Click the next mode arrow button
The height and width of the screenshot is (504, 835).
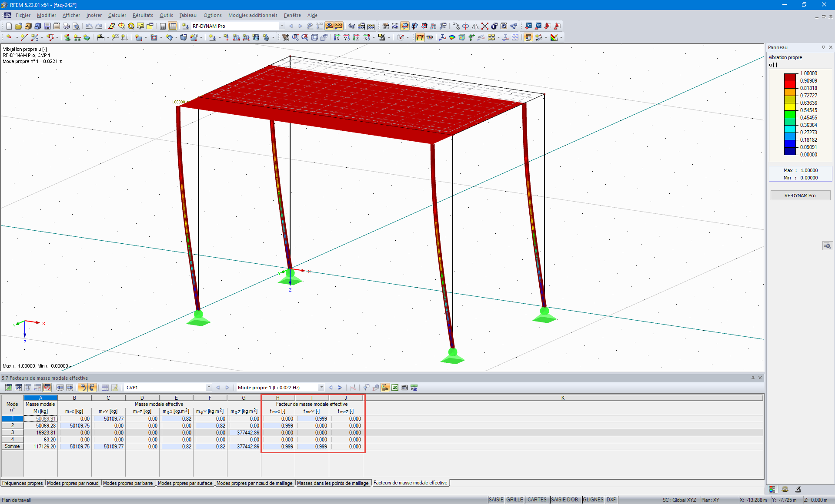pos(340,387)
